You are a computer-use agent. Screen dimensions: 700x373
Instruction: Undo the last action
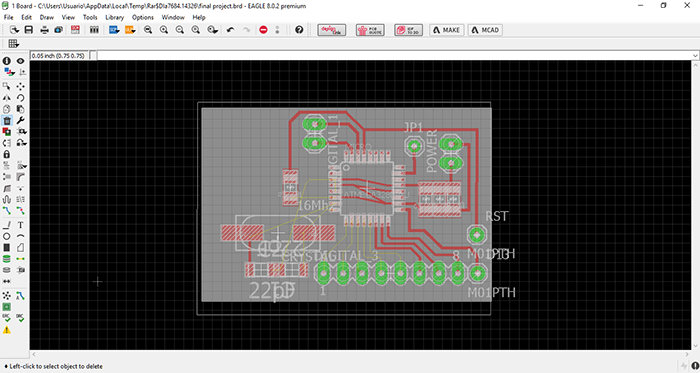230,30
